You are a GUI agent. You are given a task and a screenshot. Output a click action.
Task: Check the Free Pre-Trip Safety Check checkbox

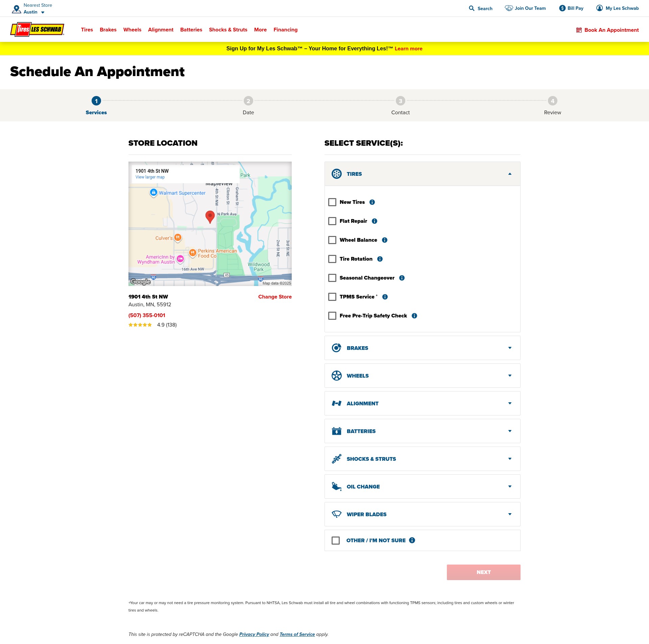tap(332, 316)
